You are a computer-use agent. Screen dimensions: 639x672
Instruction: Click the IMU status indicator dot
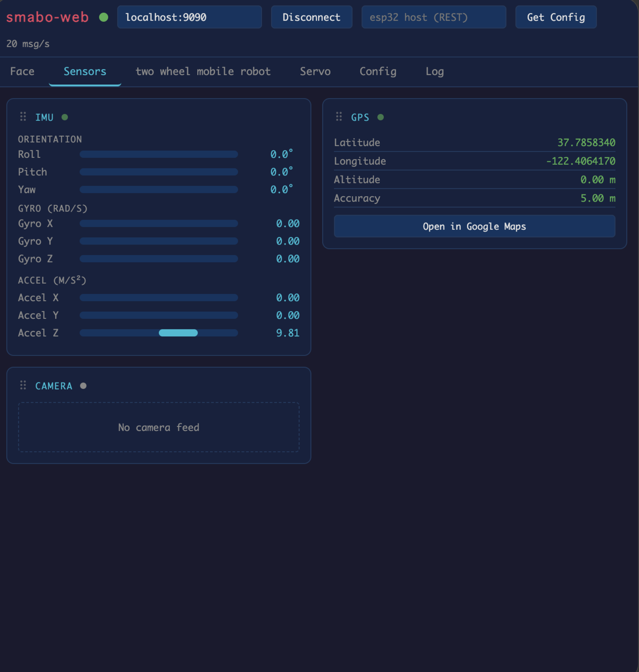pyautogui.click(x=65, y=117)
